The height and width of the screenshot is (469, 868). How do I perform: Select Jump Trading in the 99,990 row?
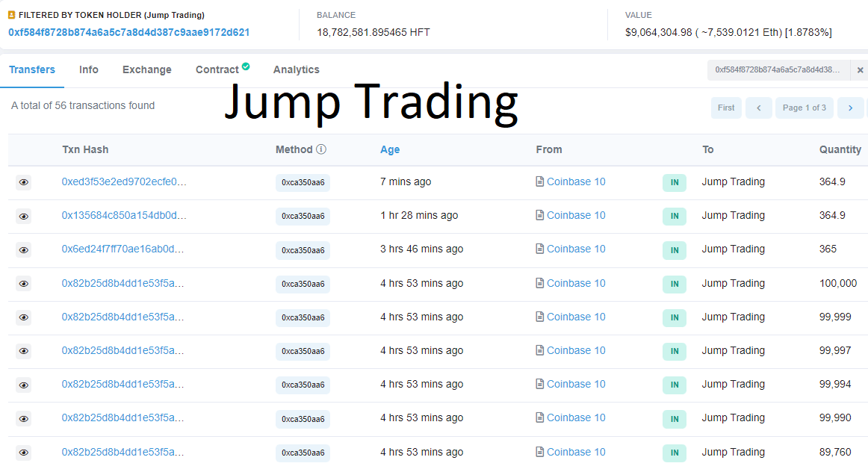pos(734,418)
